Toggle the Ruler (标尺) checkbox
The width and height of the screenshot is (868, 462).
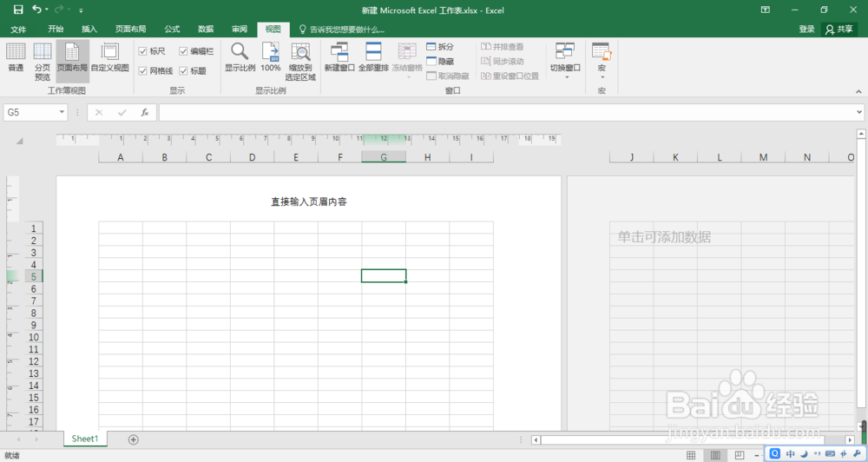coord(143,51)
